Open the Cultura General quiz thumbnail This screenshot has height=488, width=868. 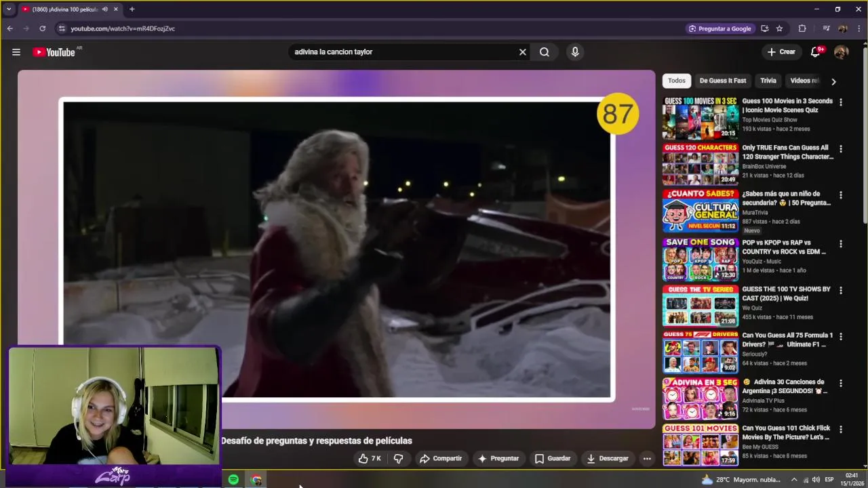pyautogui.click(x=701, y=211)
